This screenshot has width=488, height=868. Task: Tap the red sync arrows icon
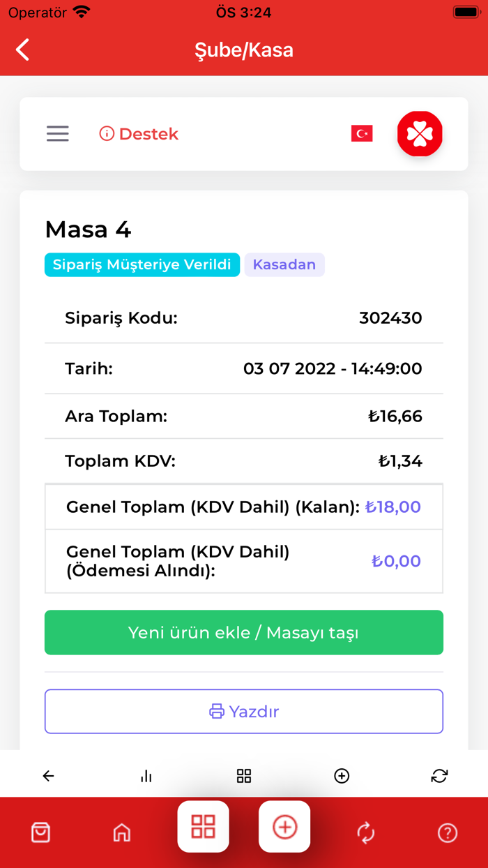click(365, 832)
